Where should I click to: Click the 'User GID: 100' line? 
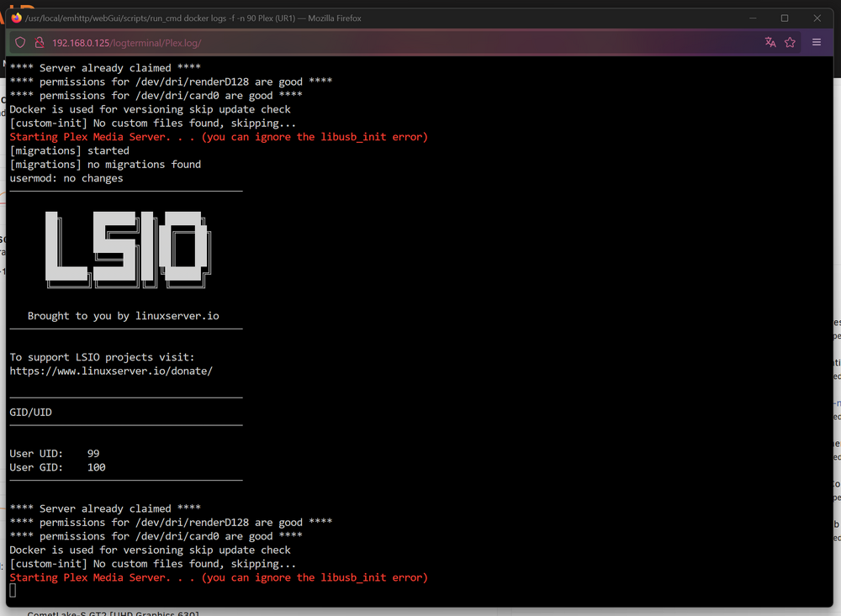tap(57, 467)
